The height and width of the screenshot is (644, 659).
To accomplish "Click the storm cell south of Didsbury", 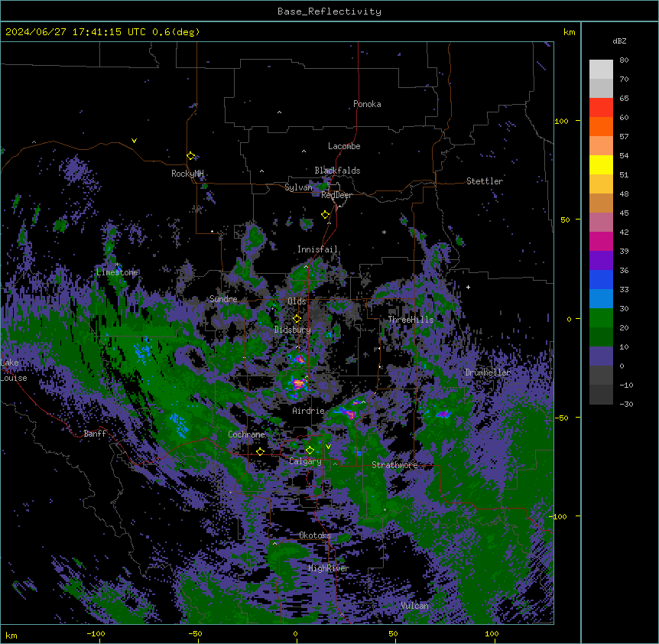I will tap(298, 359).
